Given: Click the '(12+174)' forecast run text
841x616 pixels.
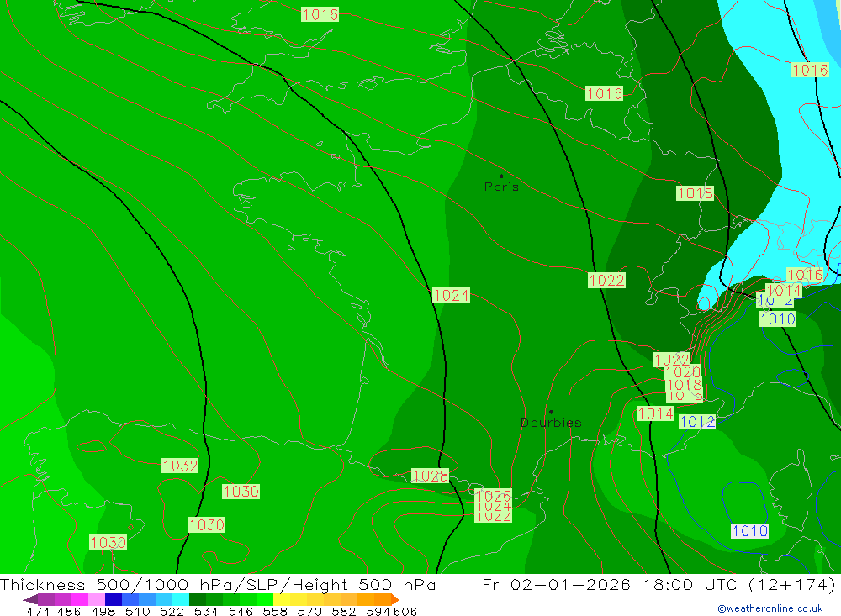Looking at the screenshot, I should (791, 584).
